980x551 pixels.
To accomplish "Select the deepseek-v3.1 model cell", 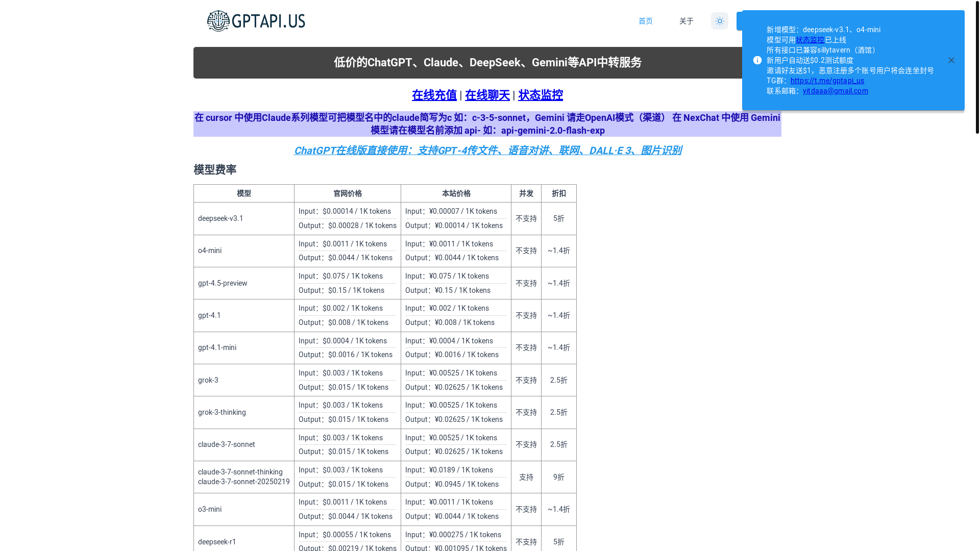I will (244, 218).
